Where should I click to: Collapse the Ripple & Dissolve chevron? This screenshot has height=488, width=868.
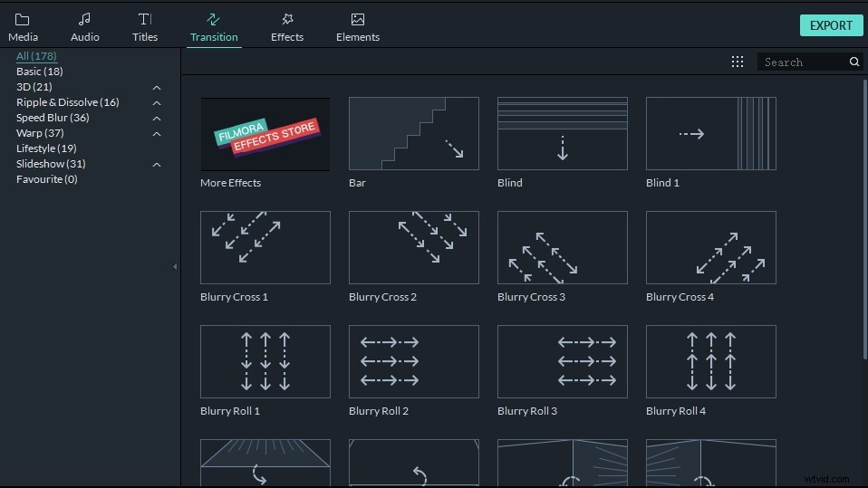click(157, 103)
